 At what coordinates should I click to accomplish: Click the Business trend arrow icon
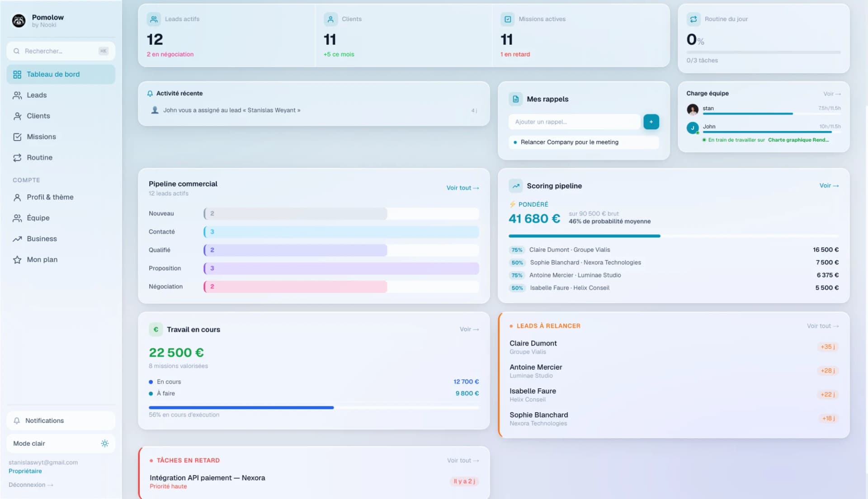point(17,239)
